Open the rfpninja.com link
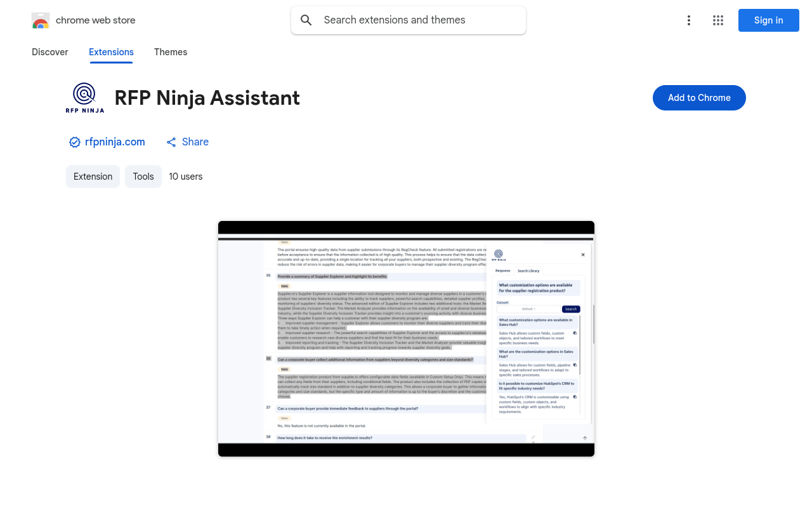Screen dimensions: 812x508 pos(115,142)
